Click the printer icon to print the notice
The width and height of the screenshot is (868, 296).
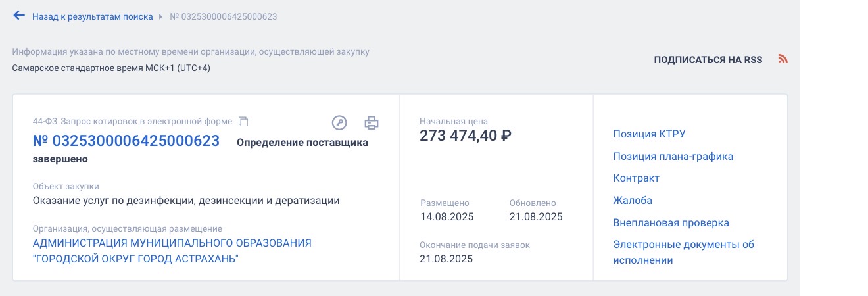(x=372, y=122)
